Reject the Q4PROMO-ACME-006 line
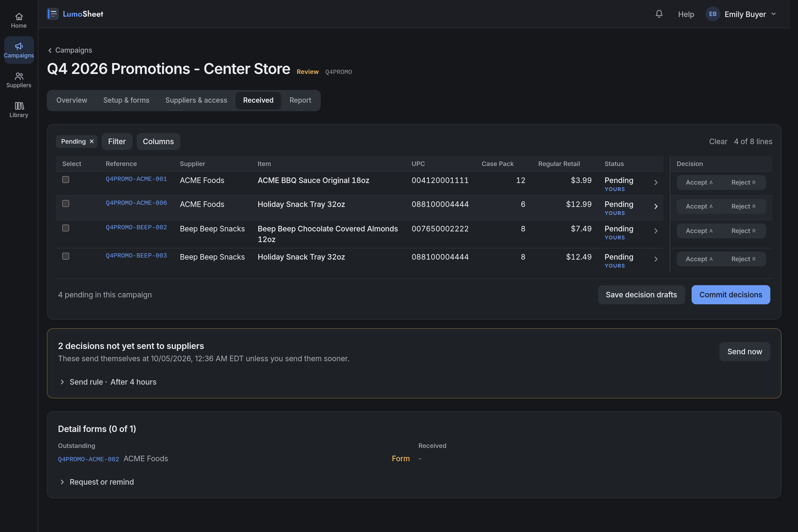Viewport: 798px width, 532px height. tap(743, 207)
